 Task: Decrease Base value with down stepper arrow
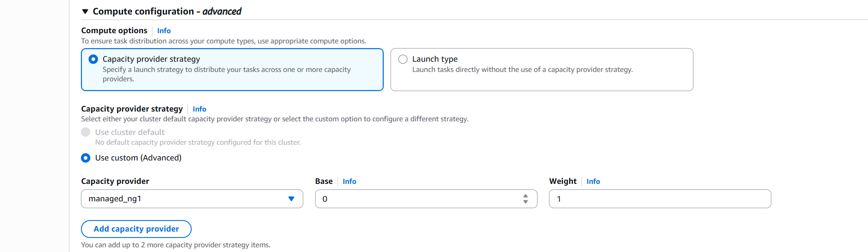coord(526,202)
